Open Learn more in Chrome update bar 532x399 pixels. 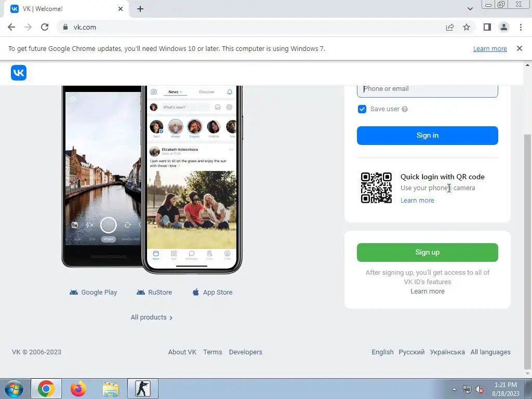pos(490,48)
